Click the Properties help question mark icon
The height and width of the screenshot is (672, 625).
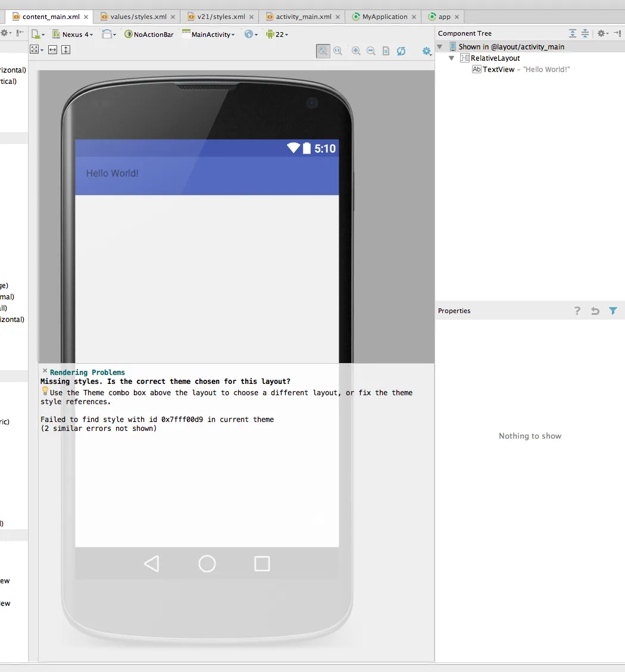(577, 311)
